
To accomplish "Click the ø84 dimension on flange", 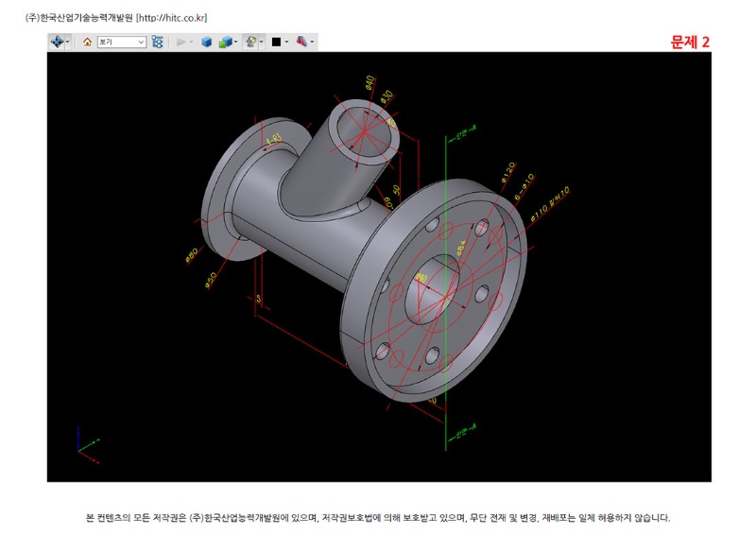I will [x=461, y=247].
